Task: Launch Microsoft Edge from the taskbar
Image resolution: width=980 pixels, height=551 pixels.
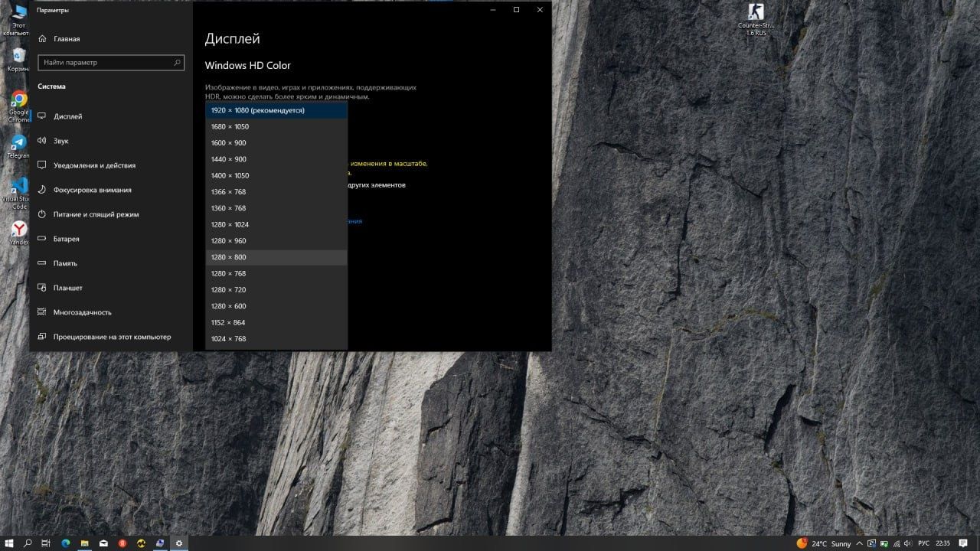Action: pyautogui.click(x=65, y=543)
